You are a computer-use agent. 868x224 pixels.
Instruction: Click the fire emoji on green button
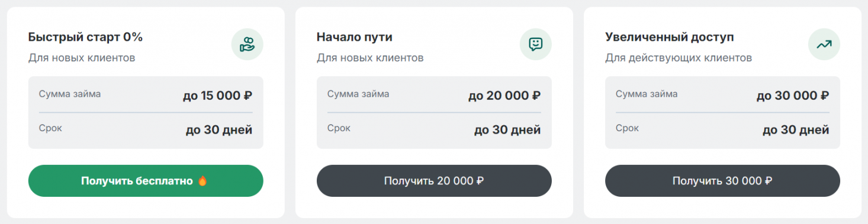[202, 181]
